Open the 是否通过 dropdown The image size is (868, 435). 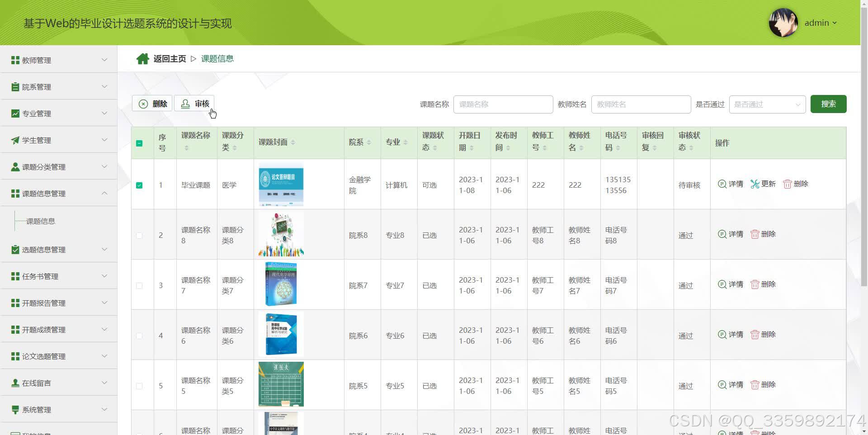[x=767, y=104]
